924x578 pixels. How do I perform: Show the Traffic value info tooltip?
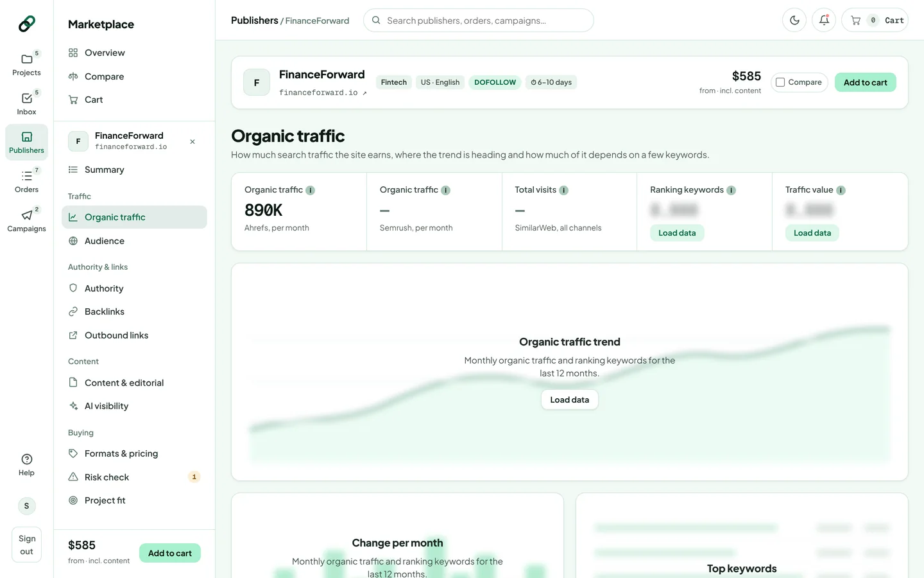(841, 190)
